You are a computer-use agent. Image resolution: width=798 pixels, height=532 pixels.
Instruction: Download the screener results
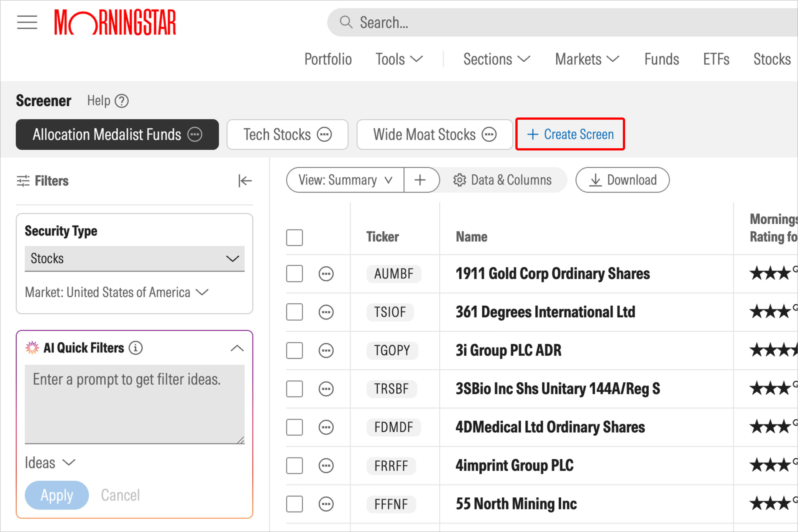click(623, 180)
